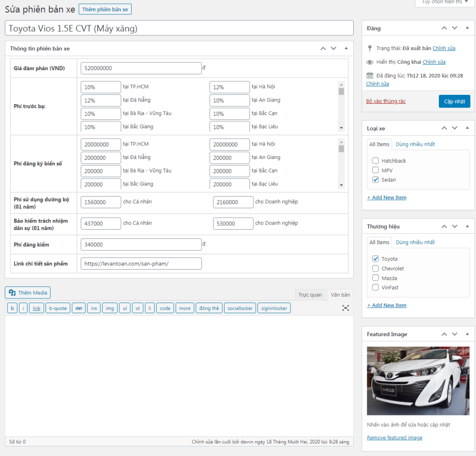The width and height of the screenshot is (476, 456).
Task: Click the bold 'b' quicktag button
Action: click(13, 308)
